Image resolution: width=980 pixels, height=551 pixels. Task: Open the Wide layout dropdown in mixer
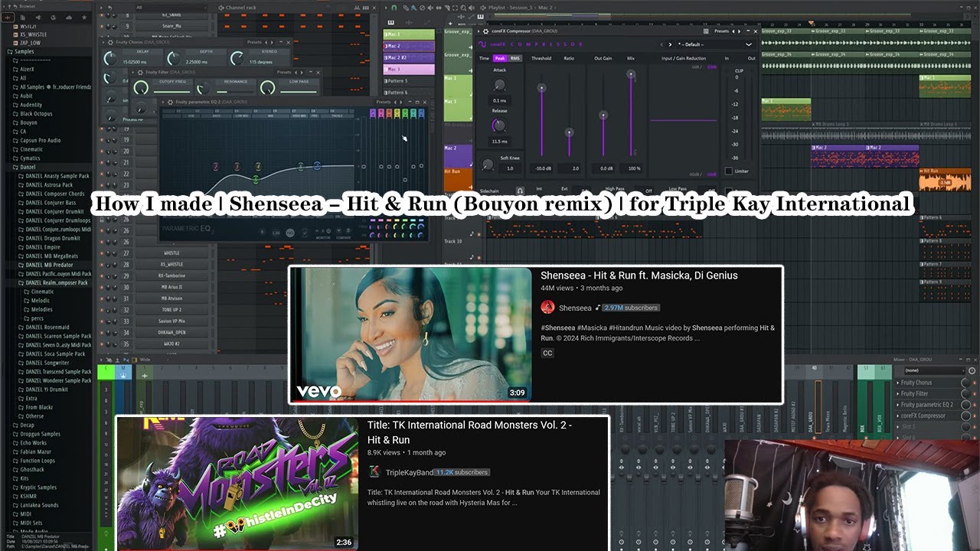(x=155, y=360)
